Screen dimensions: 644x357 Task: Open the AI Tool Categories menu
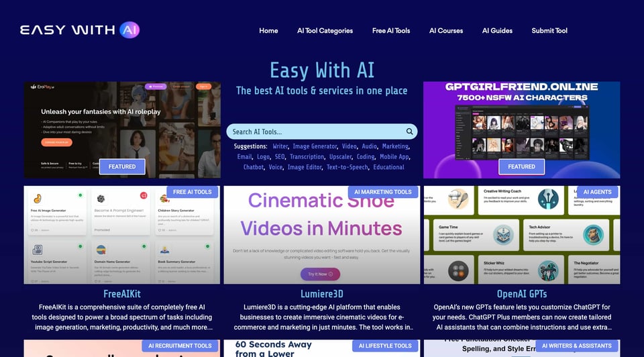coord(325,31)
